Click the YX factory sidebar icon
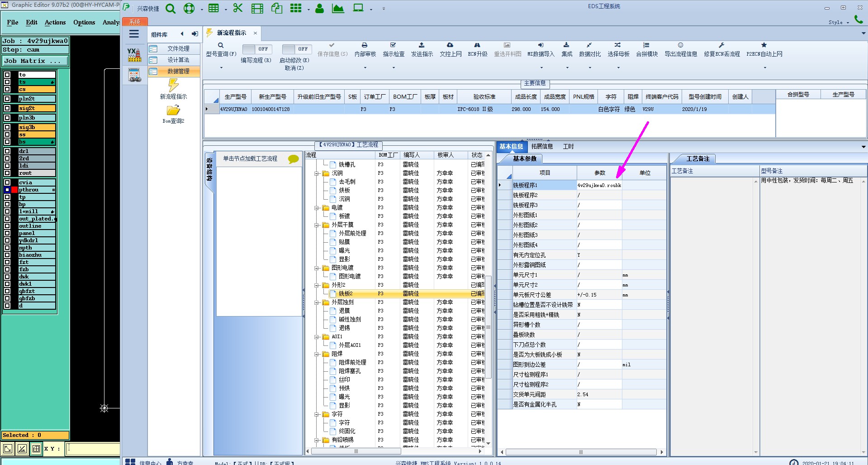Image resolution: width=868 pixels, height=465 pixels. pos(134,55)
